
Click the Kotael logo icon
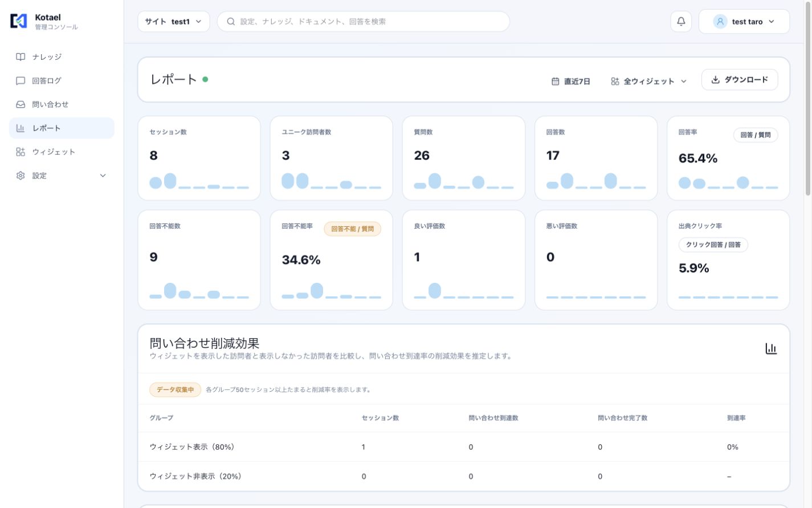[x=19, y=21]
